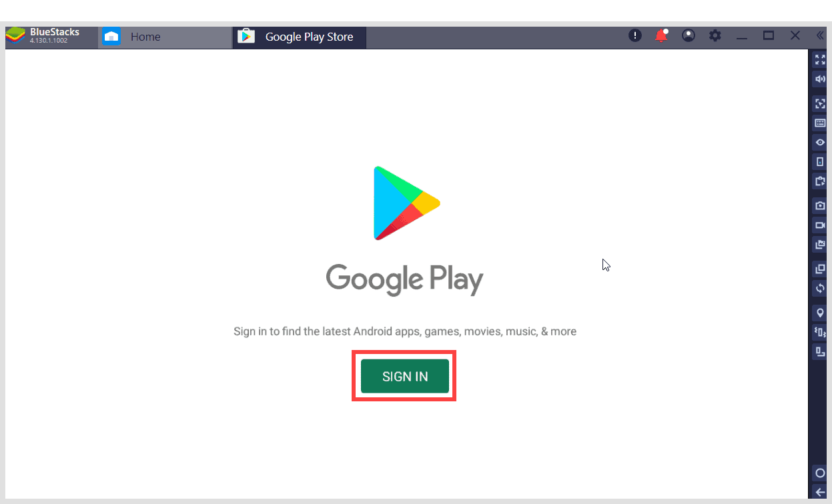
Task: Open the multi-instance windows icon
Action: click(821, 269)
